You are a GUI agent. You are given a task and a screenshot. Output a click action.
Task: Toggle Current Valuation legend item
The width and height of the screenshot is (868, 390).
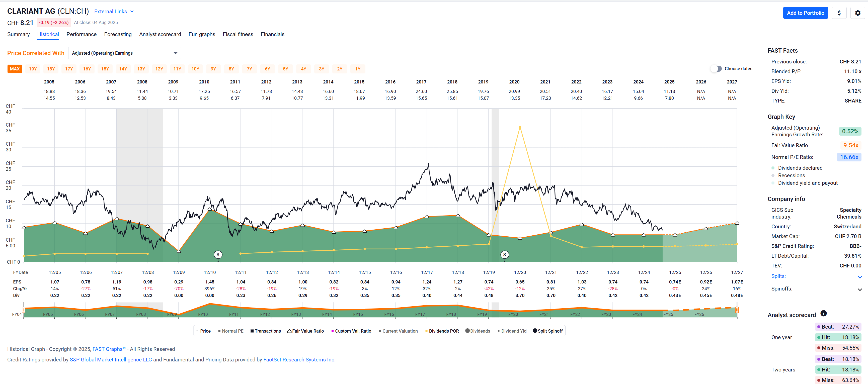click(398, 331)
